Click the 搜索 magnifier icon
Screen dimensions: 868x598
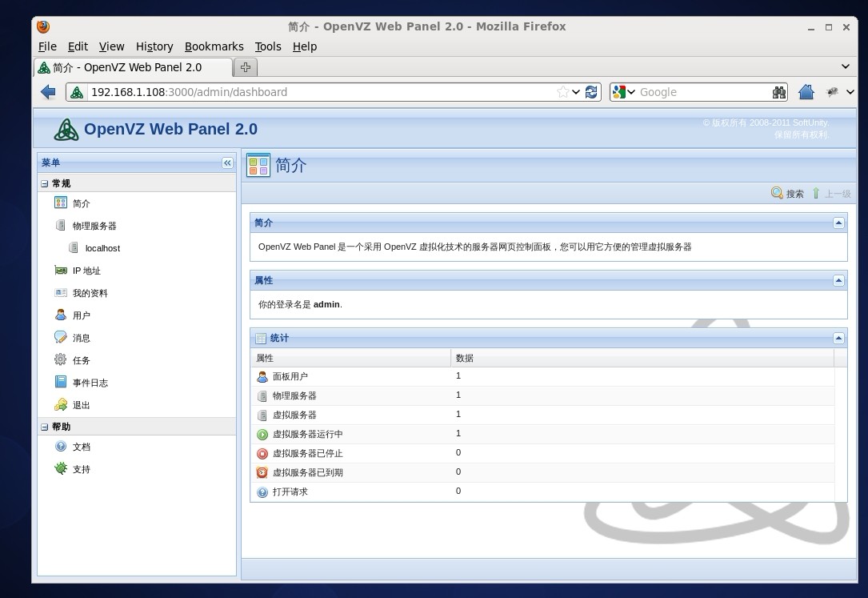778,193
